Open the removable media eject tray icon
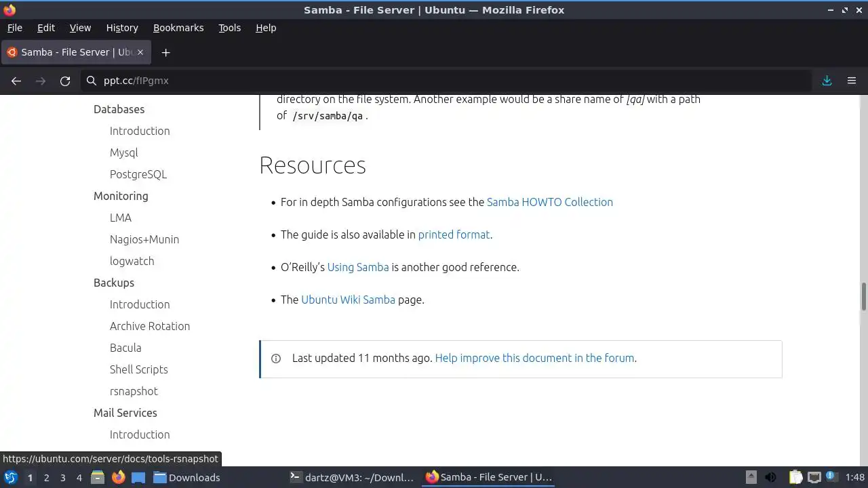 [751, 477]
